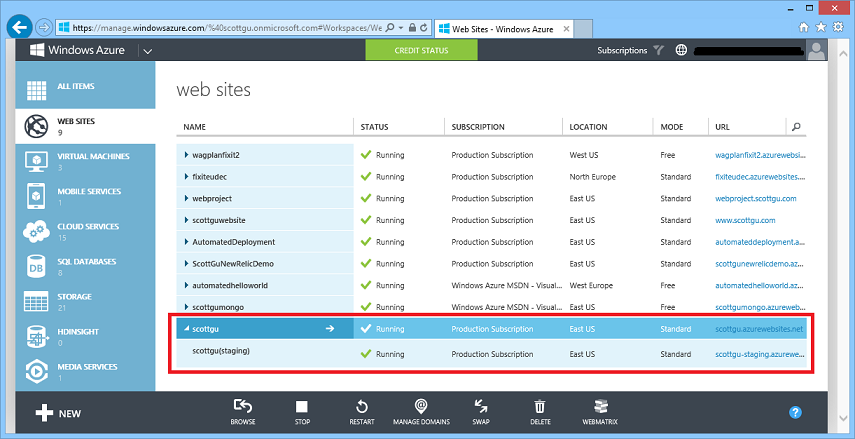Expand the wagplanfixit2 site row
The width and height of the screenshot is (855, 439).
pyautogui.click(x=186, y=155)
